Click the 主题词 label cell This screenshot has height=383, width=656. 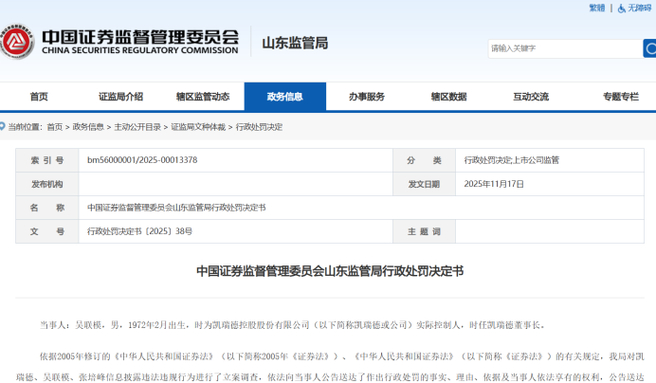click(x=424, y=231)
